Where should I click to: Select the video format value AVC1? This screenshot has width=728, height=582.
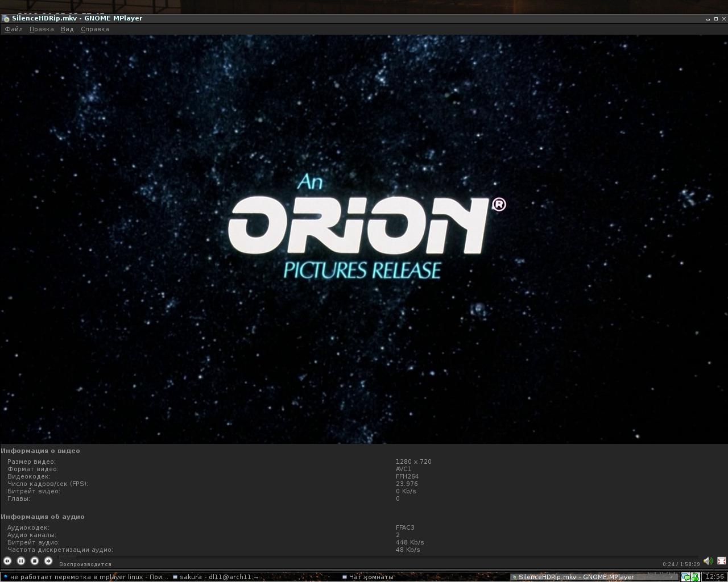coord(403,469)
